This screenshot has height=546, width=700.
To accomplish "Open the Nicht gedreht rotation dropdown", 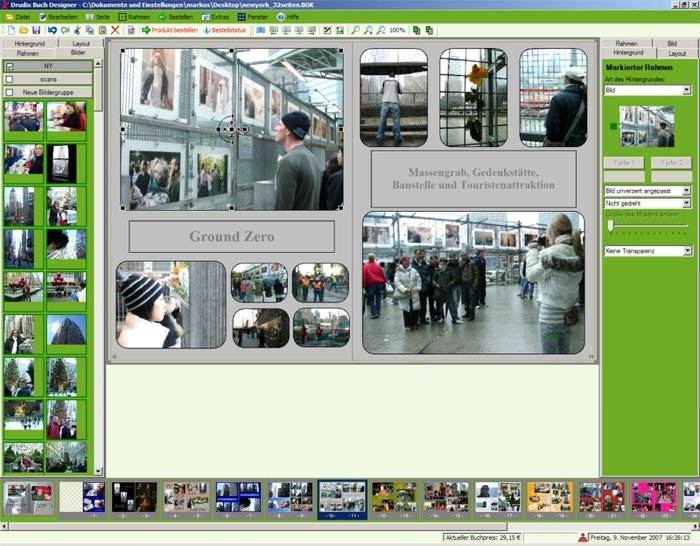I will click(647, 204).
